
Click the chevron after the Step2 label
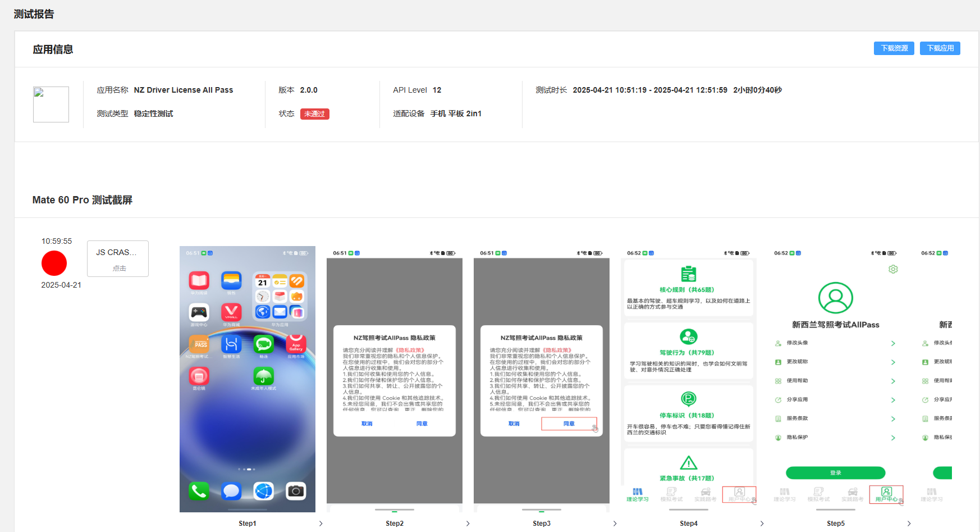tap(468, 524)
